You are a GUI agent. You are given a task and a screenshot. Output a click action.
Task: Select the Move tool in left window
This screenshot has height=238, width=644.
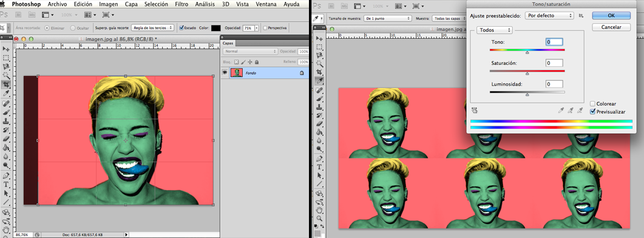[x=6, y=49]
